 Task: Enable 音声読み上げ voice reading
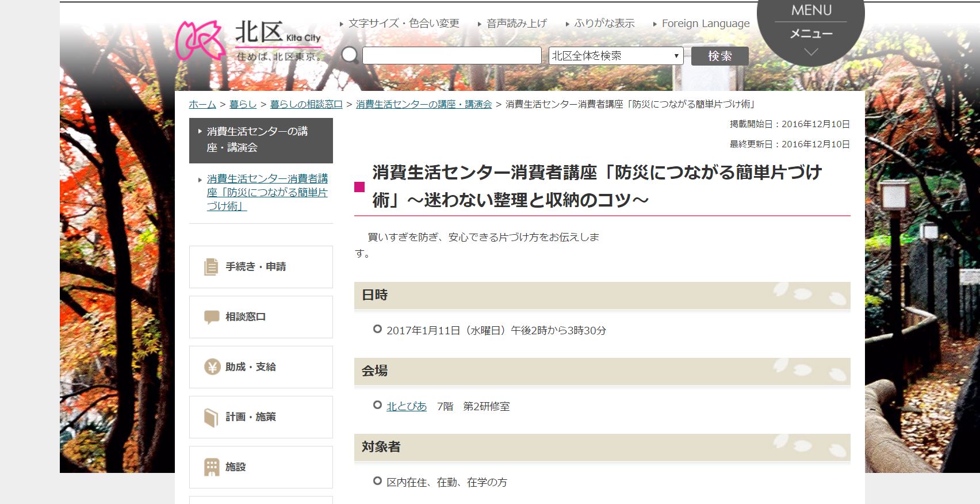pyautogui.click(x=516, y=24)
